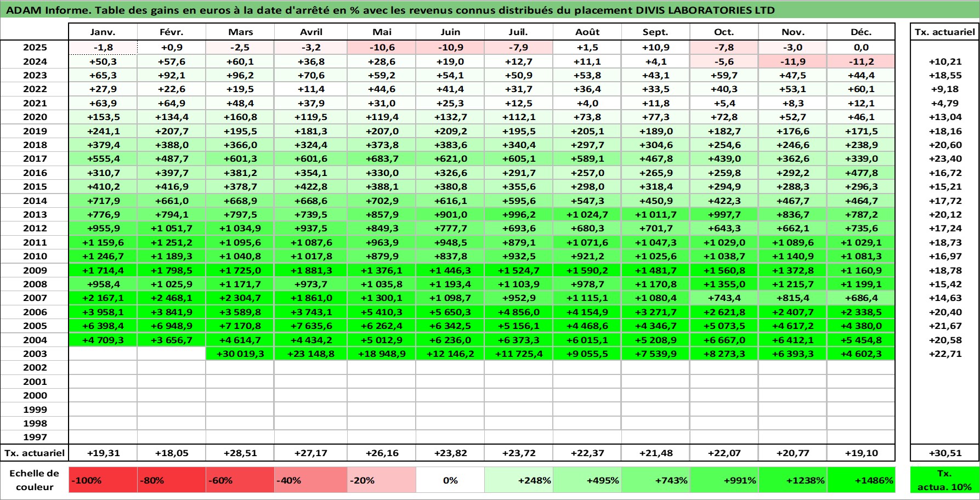Screen dimensions: 980x500
Task: Click actuarial rate +4,79 for 2021
Action: 945,103
